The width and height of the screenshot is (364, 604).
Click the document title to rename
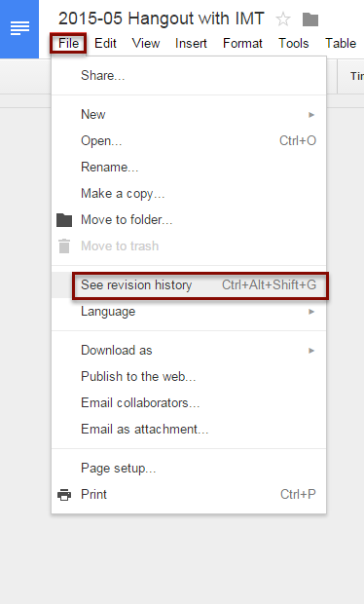pyautogui.click(x=162, y=19)
